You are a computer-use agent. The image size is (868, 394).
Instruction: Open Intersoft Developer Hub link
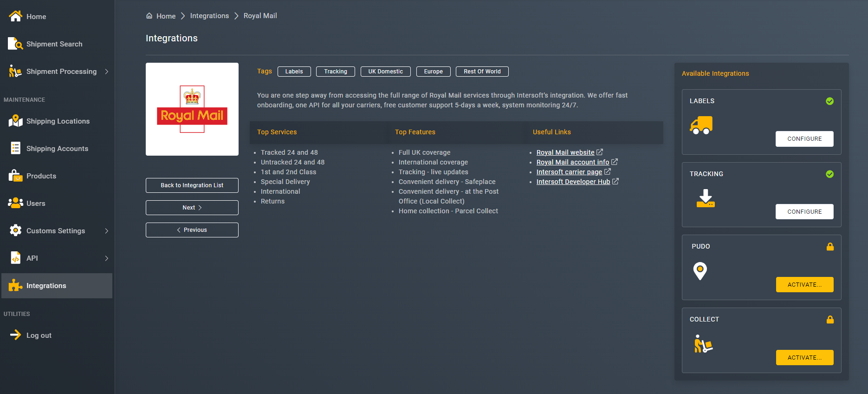click(x=573, y=182)
